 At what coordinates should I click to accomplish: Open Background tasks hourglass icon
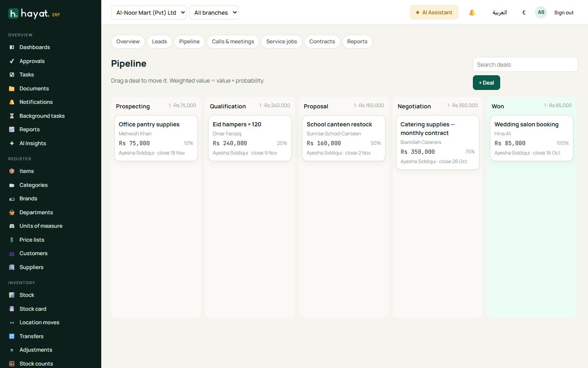click(12, 116)
